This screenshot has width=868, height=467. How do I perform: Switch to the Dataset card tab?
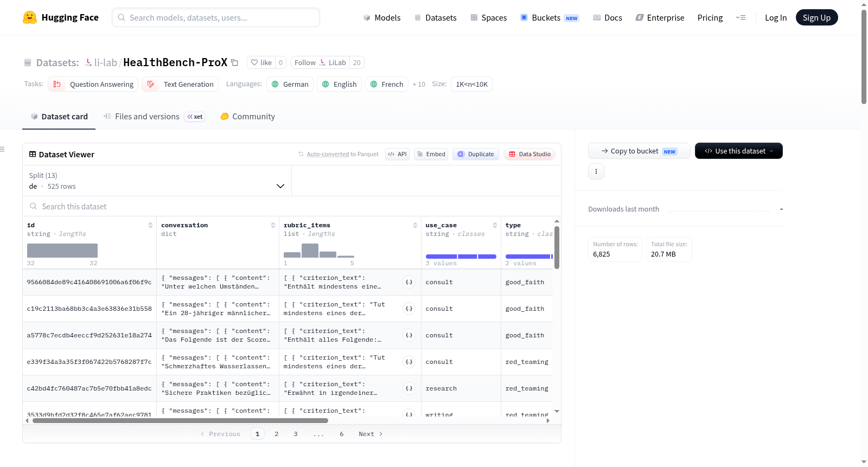click(59, 117)
